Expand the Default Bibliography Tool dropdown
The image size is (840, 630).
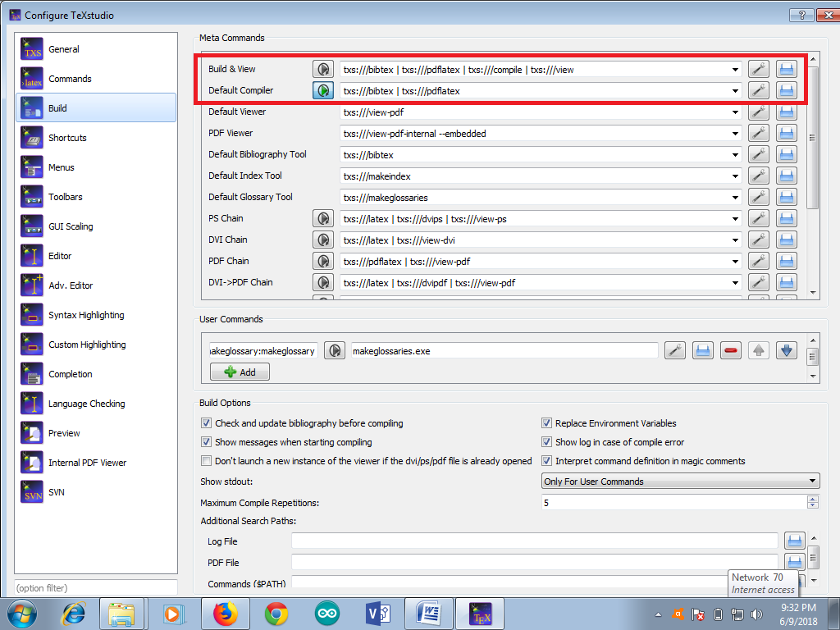735,155
